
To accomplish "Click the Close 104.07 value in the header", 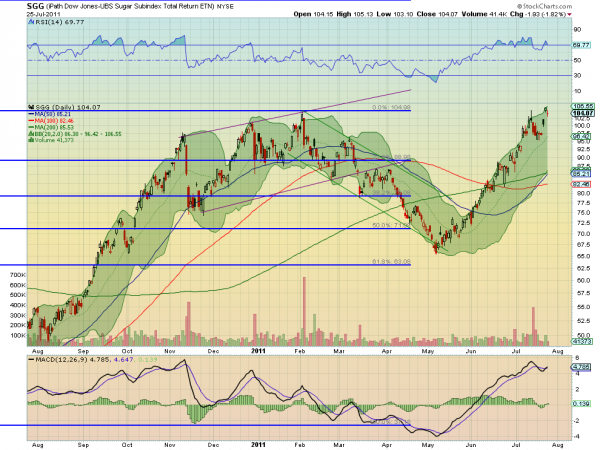I will point(437,14).
